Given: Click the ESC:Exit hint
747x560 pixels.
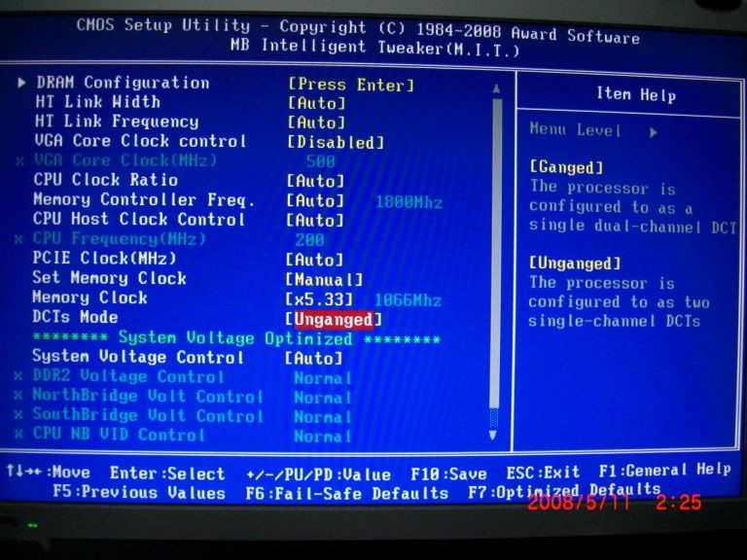Looking at the screenshot, I should tap(543, 472).
